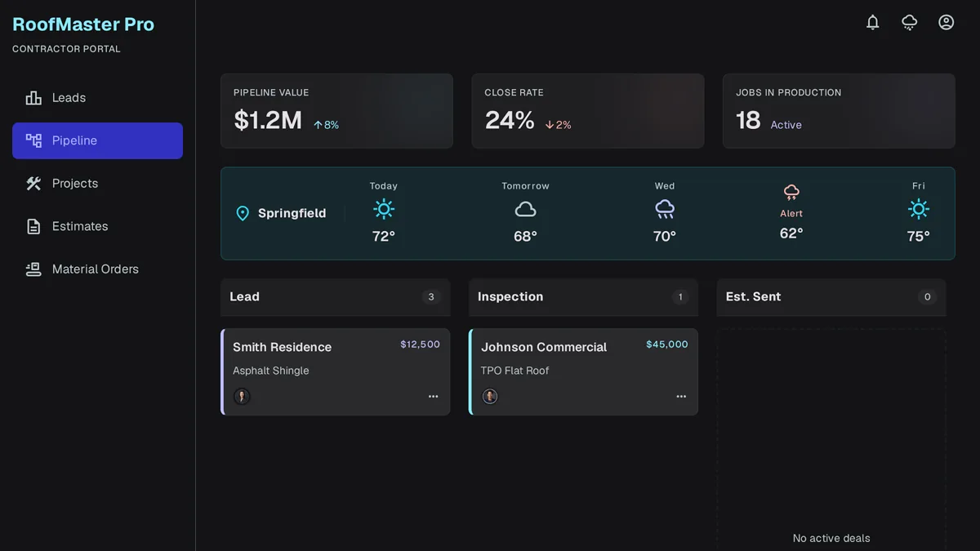Click the avatar on Johnson Commercial card
This screenshot has height=551, width=980.
[490, 397]
